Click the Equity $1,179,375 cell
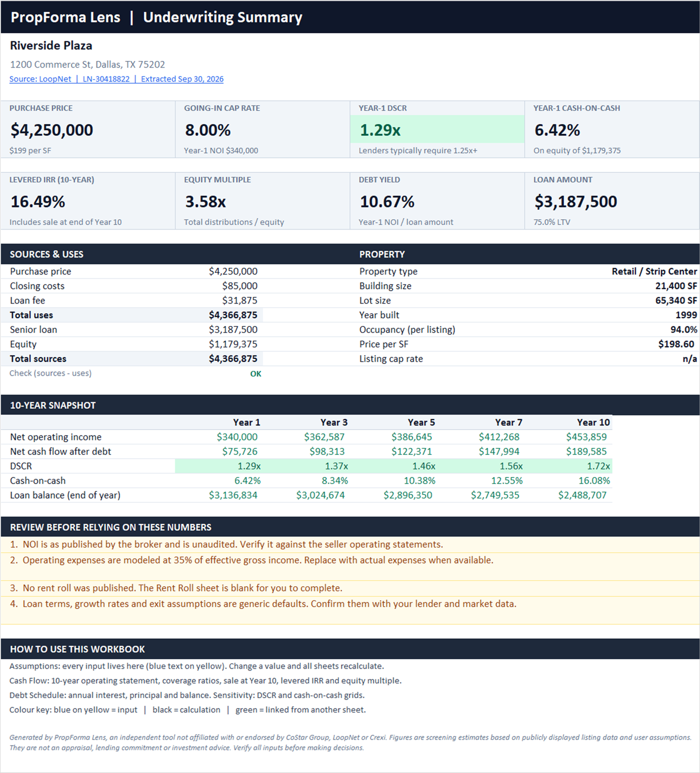This screenshot has height=773, width=700. coord(233,344)
